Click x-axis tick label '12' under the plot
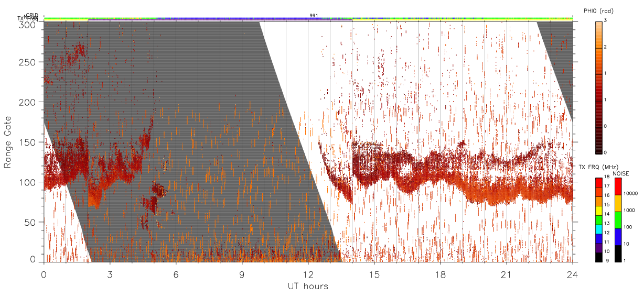Viewport: 644px width, 297px height. (x=308, y=274)
